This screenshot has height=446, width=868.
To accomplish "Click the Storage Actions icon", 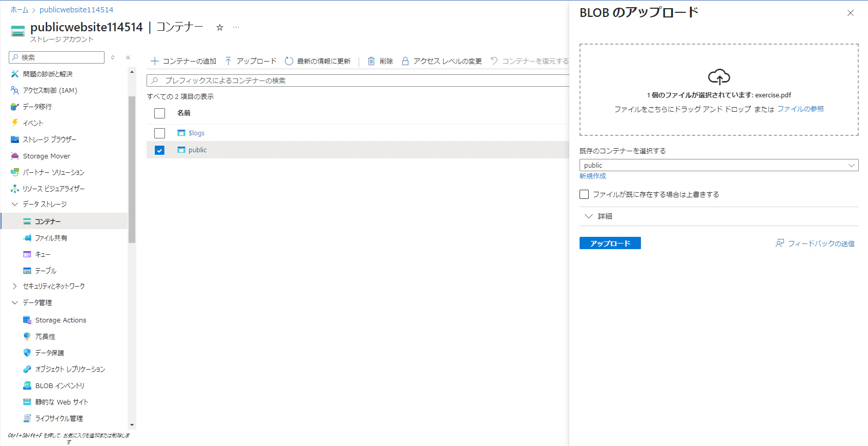I will [x=27, y=320].
